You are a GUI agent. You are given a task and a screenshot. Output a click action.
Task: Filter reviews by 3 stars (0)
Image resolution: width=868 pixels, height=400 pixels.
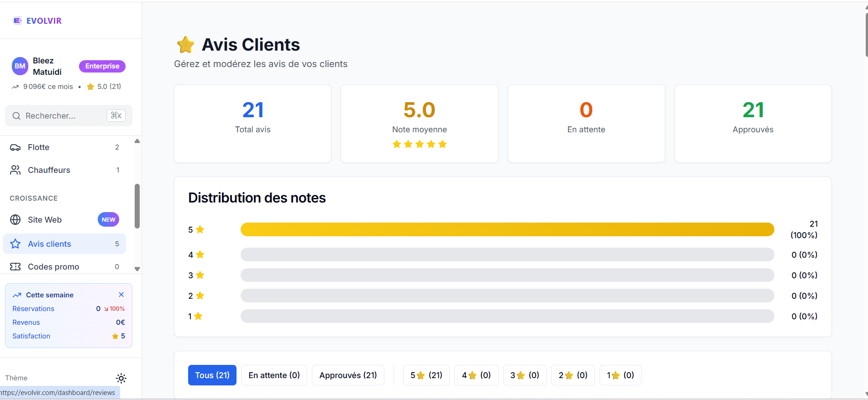click(x=525, y=375)
